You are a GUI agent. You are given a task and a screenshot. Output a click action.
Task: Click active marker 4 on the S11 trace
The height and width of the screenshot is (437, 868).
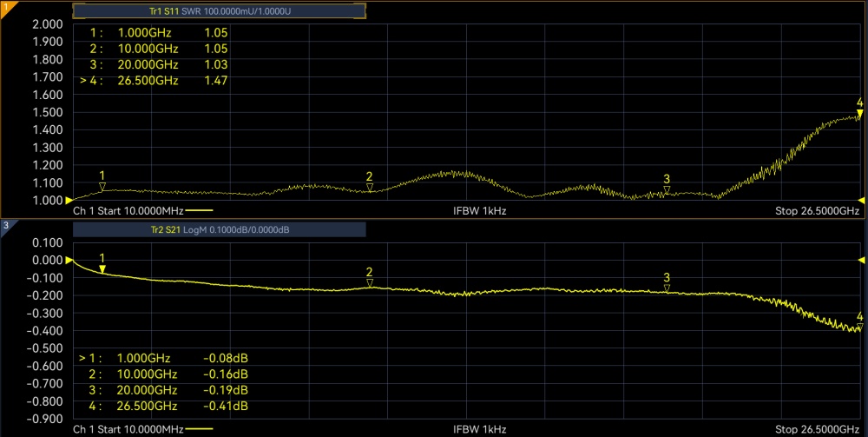coord(859,113)
